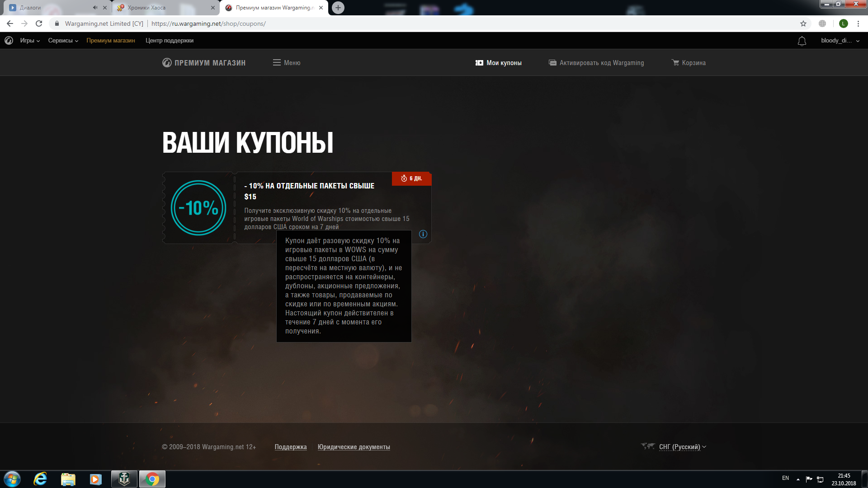Click the EN language indicator
The height and width of the screenshot is (488, 868).
[x=786, y=478]
